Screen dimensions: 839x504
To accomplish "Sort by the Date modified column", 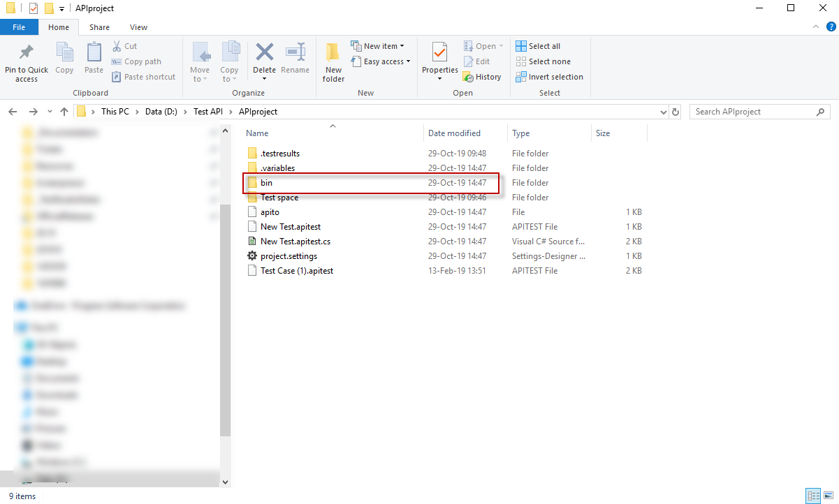I will pos(454,133).
